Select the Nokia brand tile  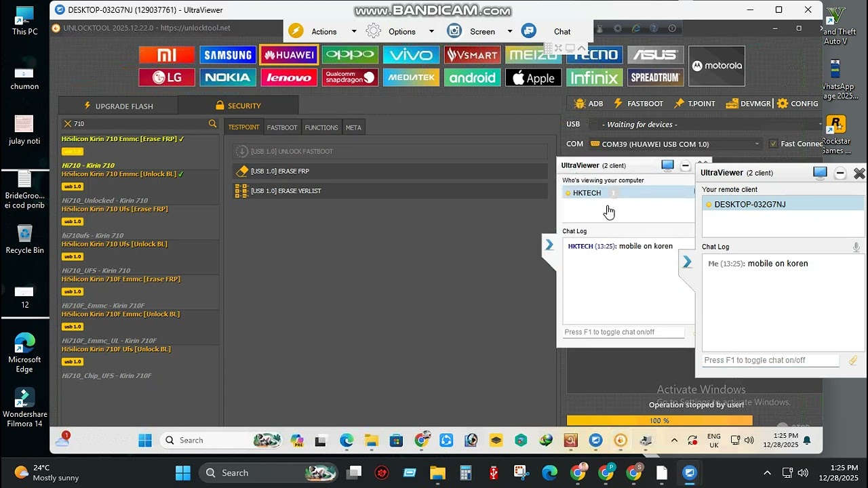point(228,77)
